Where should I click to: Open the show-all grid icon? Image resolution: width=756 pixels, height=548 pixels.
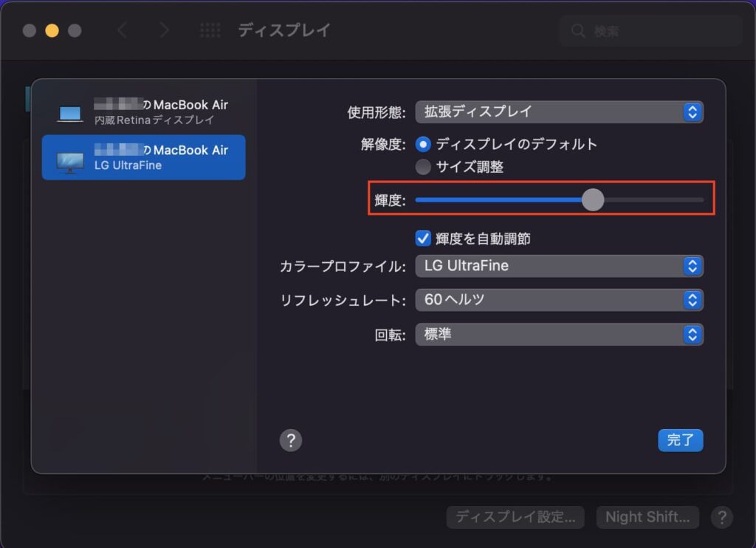[210, 30]
